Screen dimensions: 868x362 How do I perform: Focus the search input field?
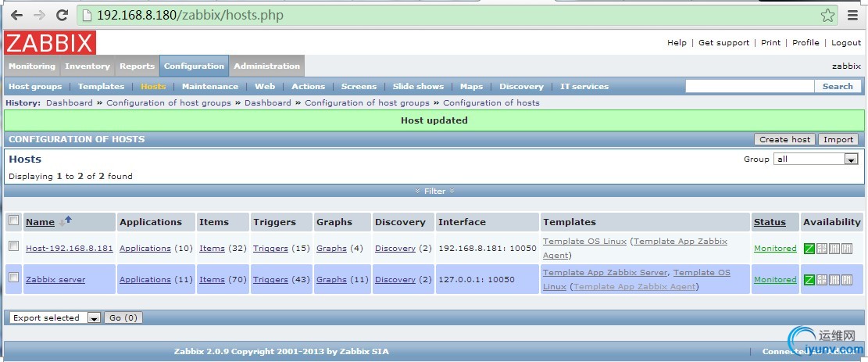pyautogui.click(x=750, y=87)
